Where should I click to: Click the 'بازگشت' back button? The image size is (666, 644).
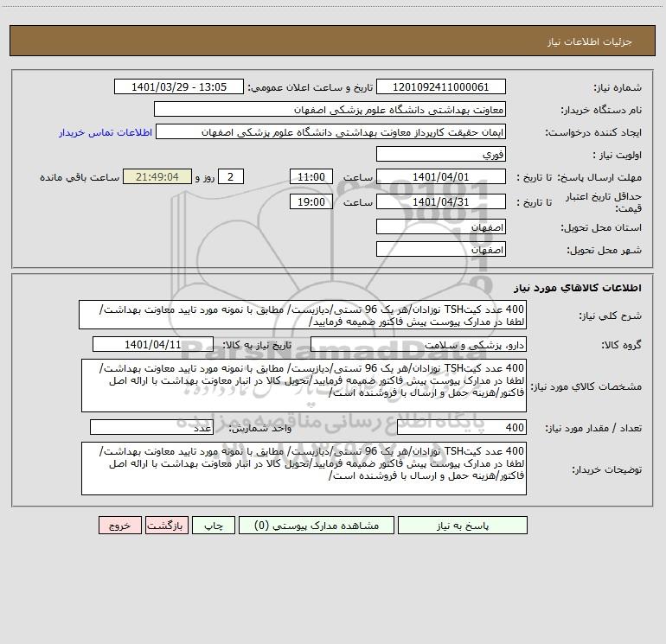pyautogui.click(x=166, y=526)
